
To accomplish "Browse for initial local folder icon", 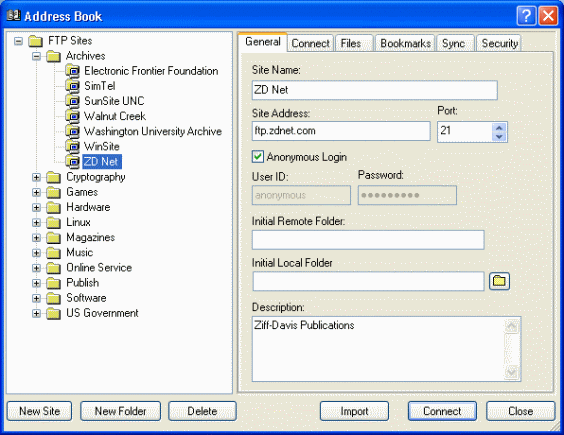I will 499,281.
